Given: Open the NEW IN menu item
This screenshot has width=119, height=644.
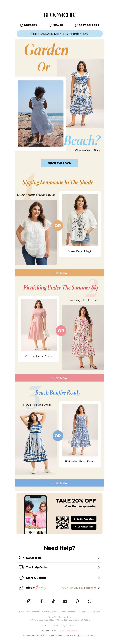Looking at the screenshot, I should pyautogui.click(x=56, y=25).
